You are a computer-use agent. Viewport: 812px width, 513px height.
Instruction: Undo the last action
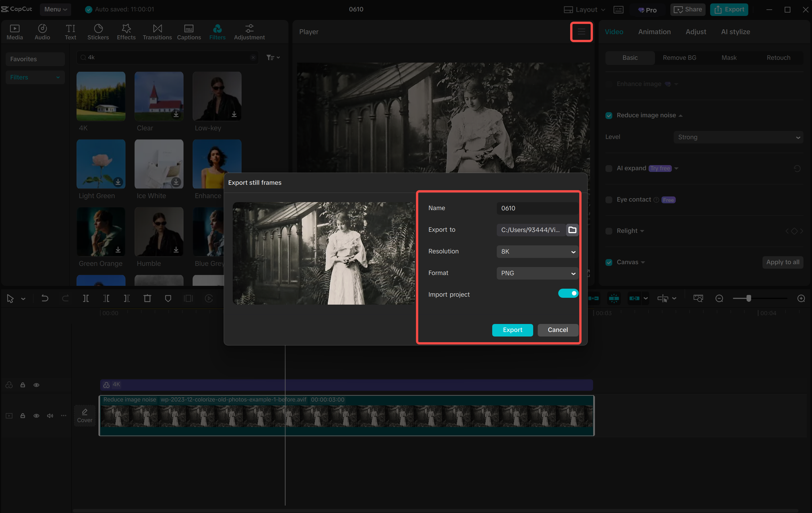[x=45, y=298]
